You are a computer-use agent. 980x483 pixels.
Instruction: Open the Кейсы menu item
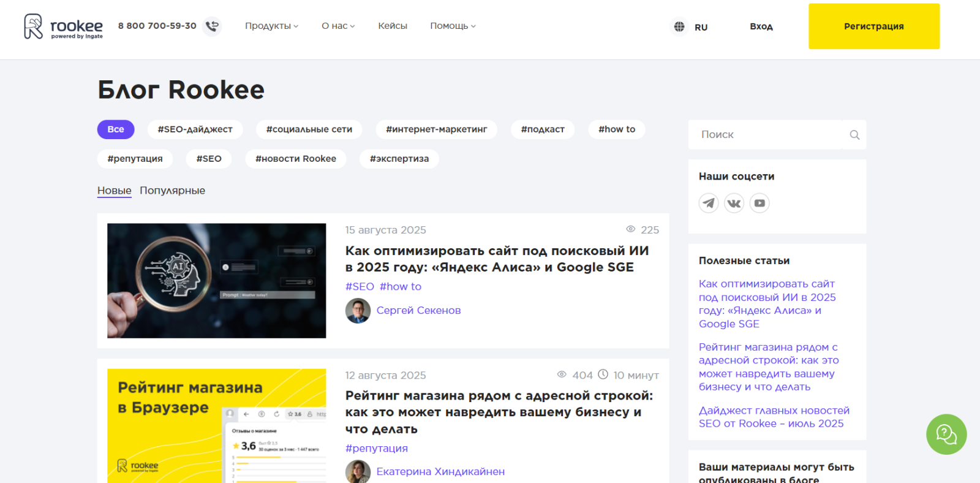[x=393, y=26]
